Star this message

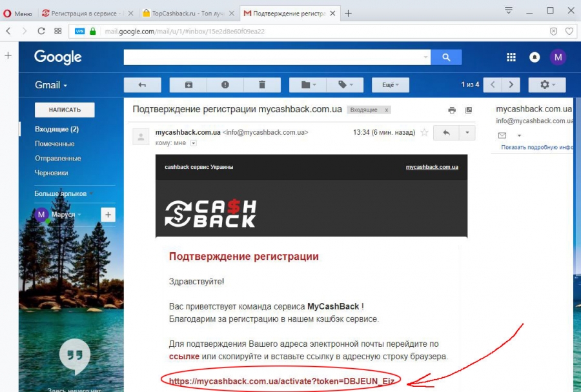click(x=425, y=133)
